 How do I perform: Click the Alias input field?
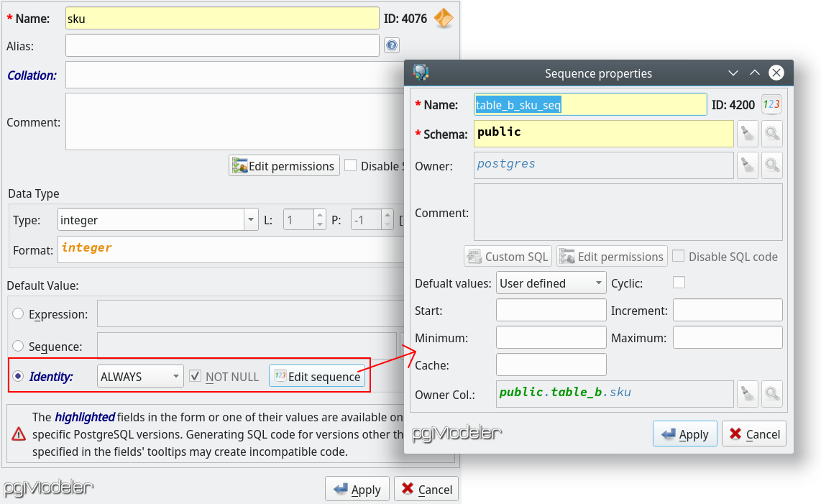pyautogui.click(x=222, y=45)
